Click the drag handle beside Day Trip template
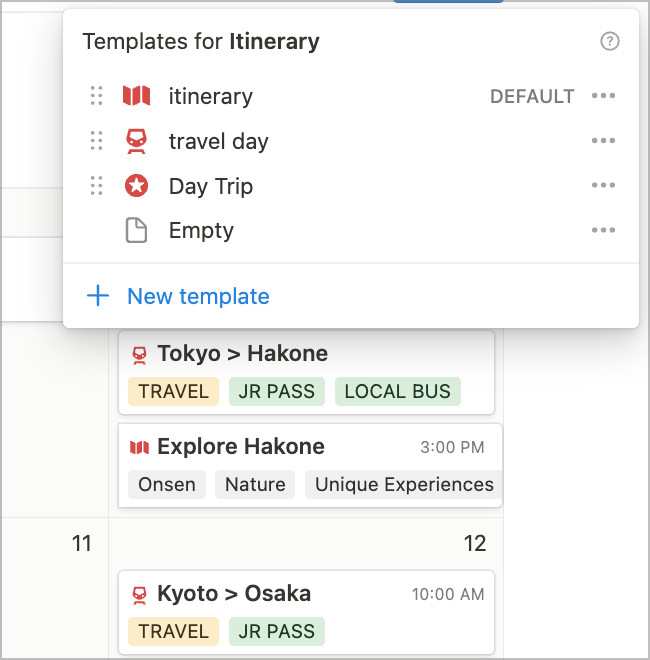The image size is (650, 660). [x=96, y=186]
